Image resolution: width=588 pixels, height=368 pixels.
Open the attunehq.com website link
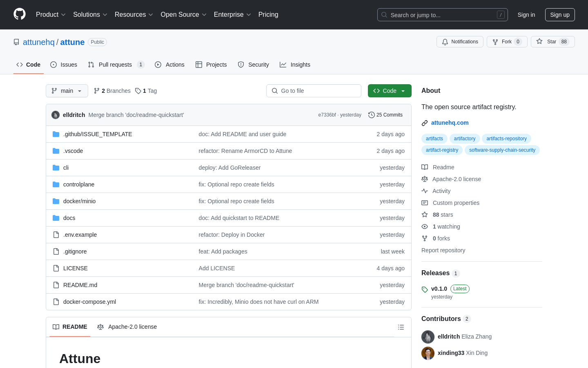click(450, 123)
